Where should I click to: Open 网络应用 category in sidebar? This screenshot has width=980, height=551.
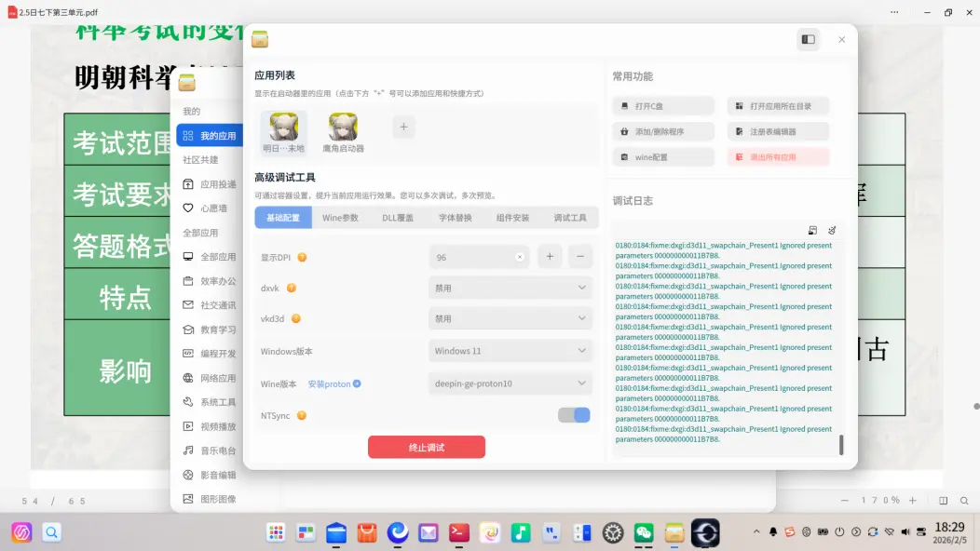(210, 378)
